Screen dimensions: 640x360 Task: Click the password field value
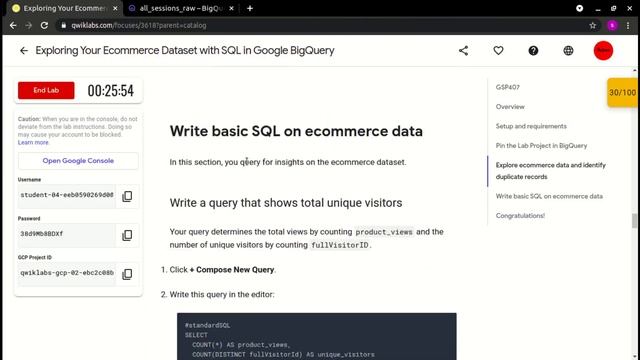pyautogui.click(x=67, y=234)
